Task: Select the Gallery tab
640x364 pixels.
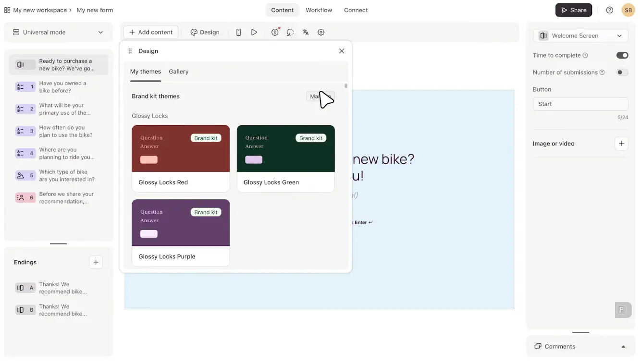Action: tap(179, 72)
